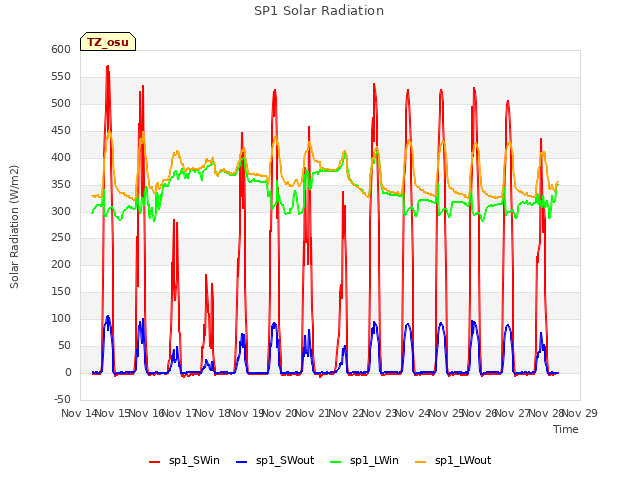Click the Nov 22 x-axis date label

(346, 413)
